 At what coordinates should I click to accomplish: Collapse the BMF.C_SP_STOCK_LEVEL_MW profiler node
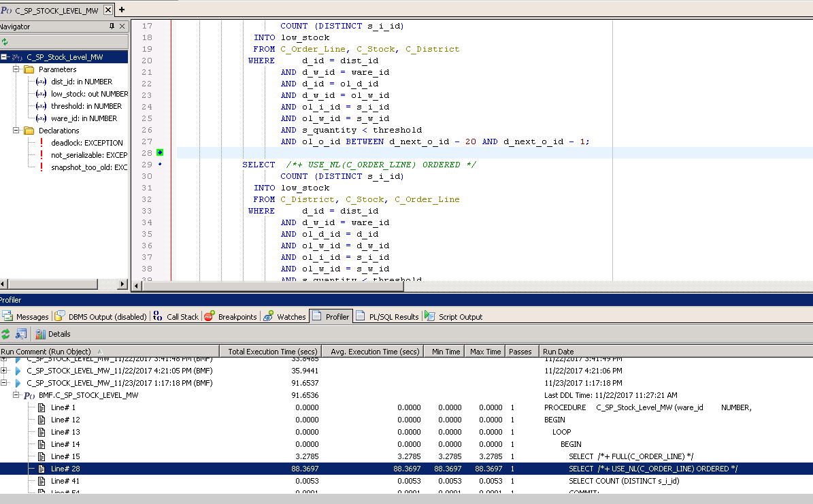[16, 395]
